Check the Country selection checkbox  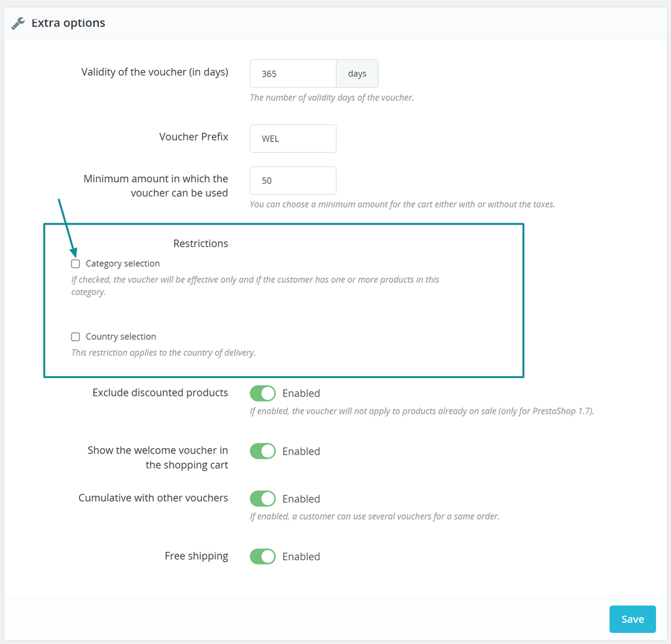click(x=75, y=337)
